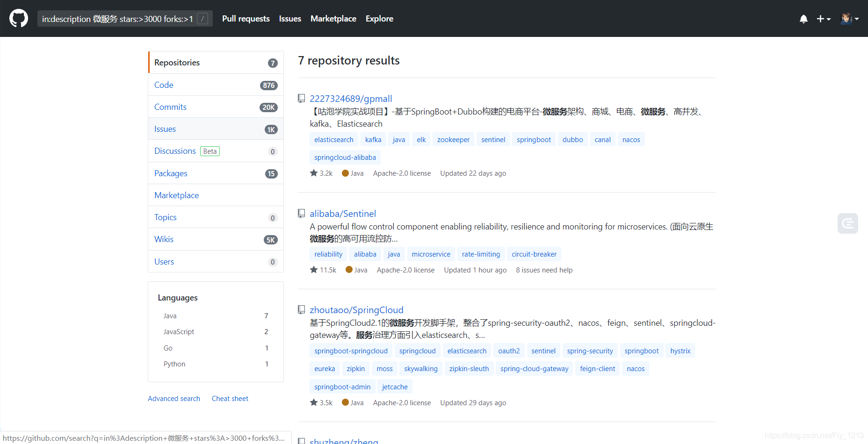Click the kafka topic tag
Image resolution: width=868 pixels, height=444 pixels.
(373, 140)
